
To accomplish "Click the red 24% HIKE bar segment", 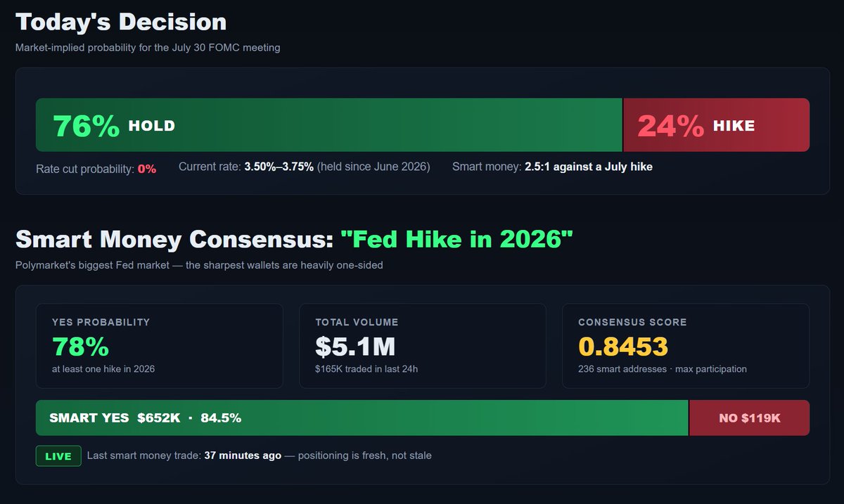I will (x=717, y=125).
